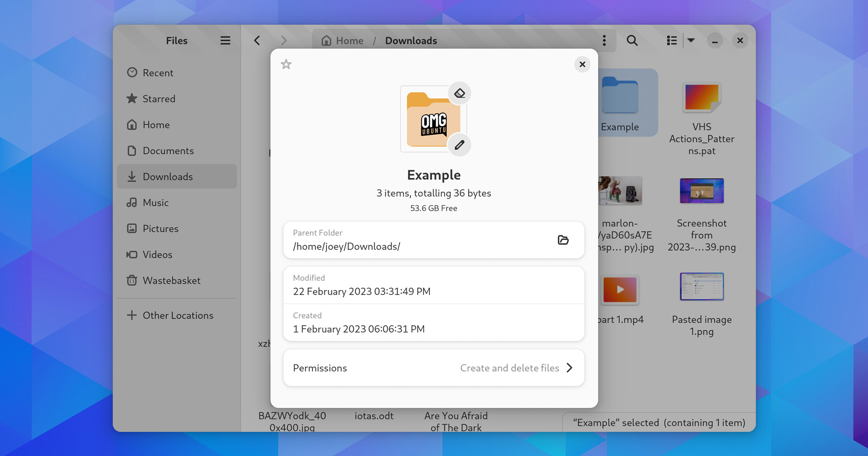Open Permissions settings row
Viewport: 868px width, 456px height.
tap(434, 368)
